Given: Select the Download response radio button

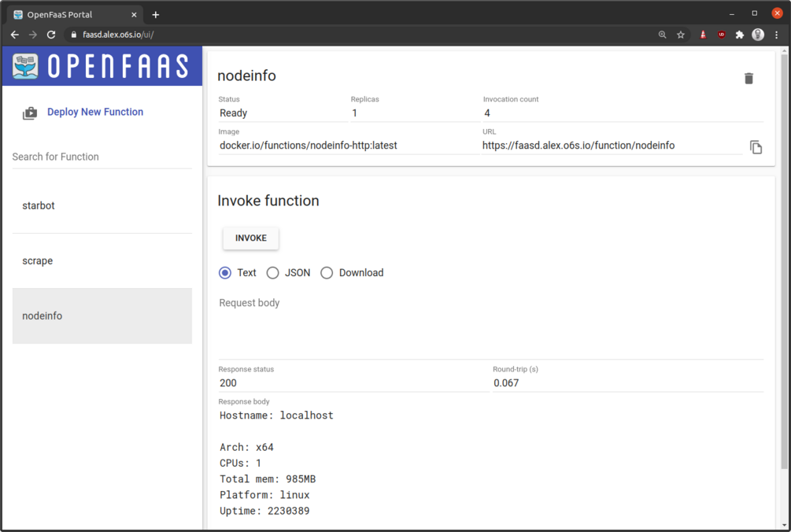Looking at the screenshot, I should coord(327,273).
